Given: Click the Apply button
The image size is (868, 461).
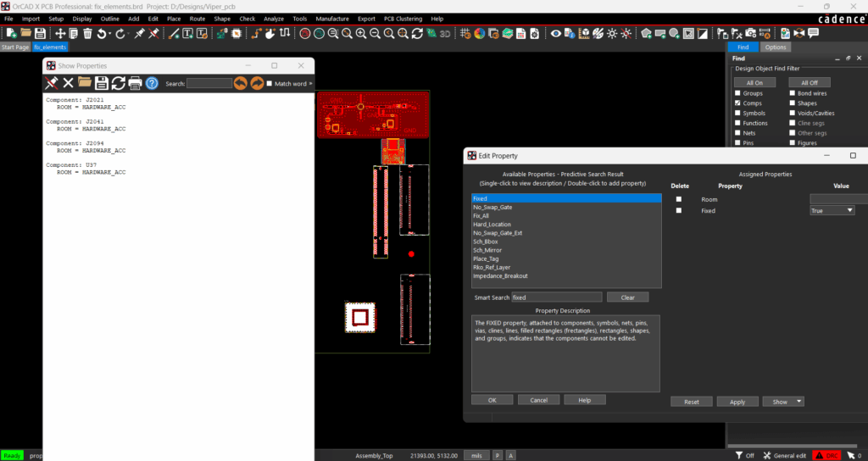Looking at the screenshot, I should (737, 402).
